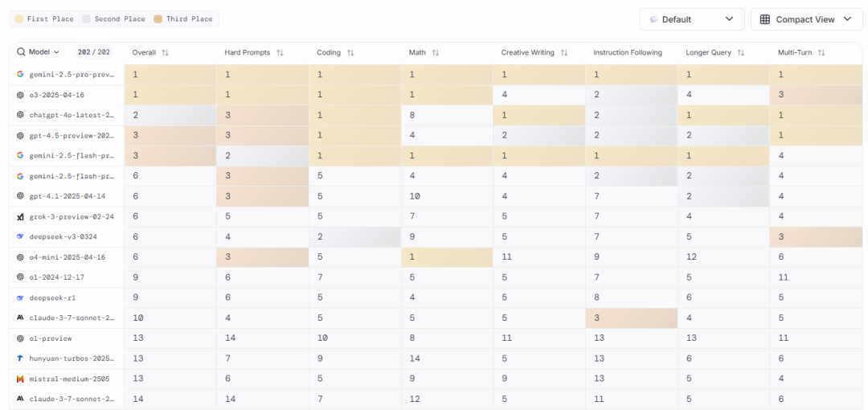
Task: Click the Coding column sort icon
Action: pos(350,53)
